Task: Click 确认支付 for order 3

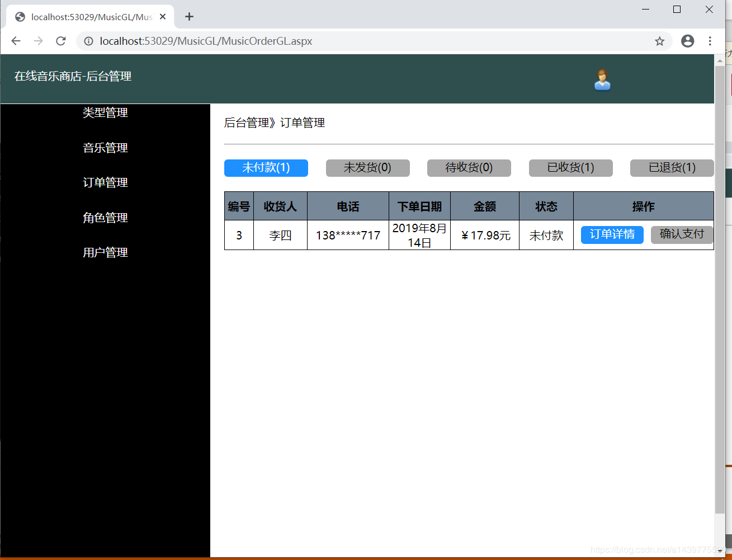Action: tap(682, 234)
